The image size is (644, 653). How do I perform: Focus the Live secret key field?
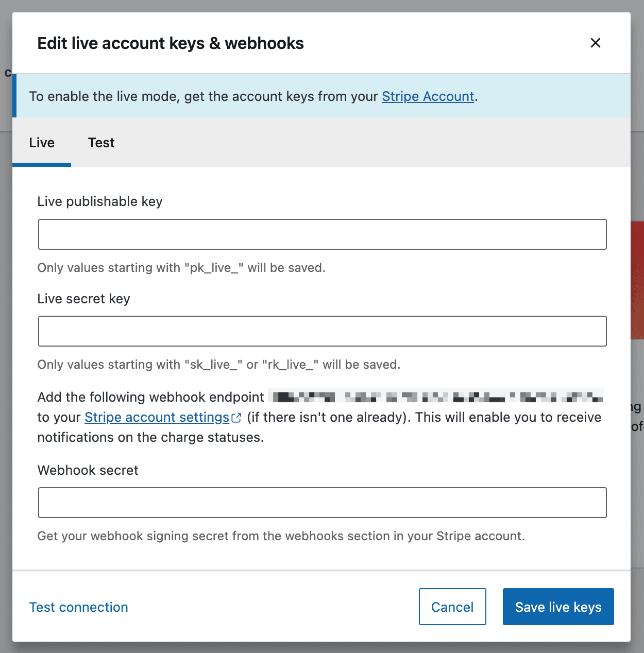(x=322, y=331)
